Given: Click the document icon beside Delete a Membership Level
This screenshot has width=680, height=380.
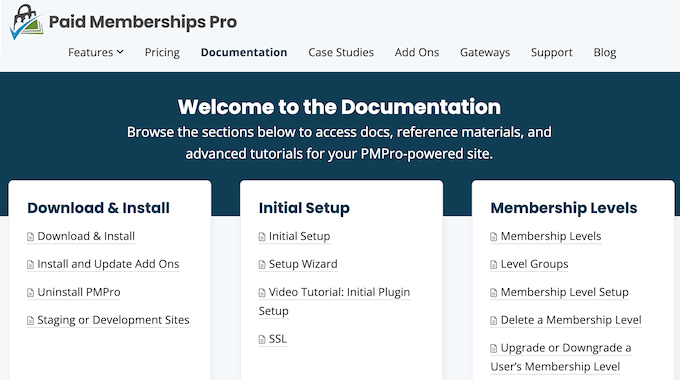Looking at the screenshot, I should [x=494, y=321].
